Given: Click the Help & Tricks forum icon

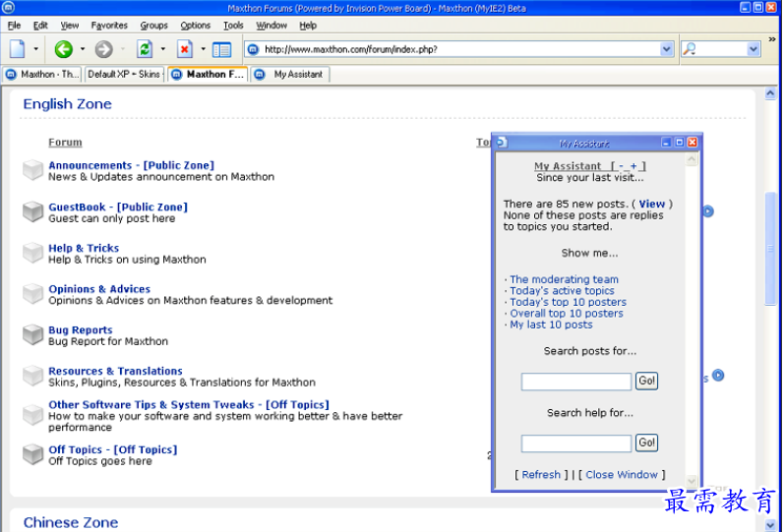Looking at the screenshot, I should point(32,253).
